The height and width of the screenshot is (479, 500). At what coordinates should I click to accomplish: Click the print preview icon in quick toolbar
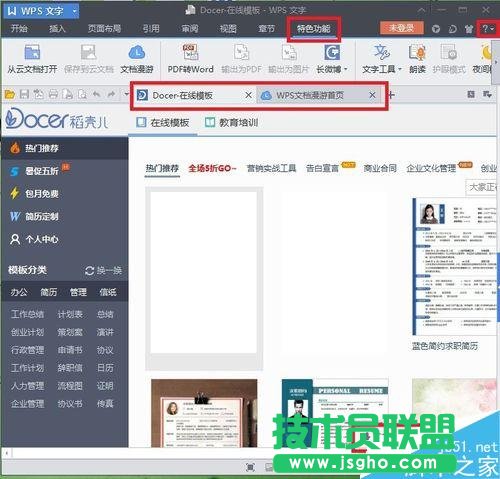[82, 95]
